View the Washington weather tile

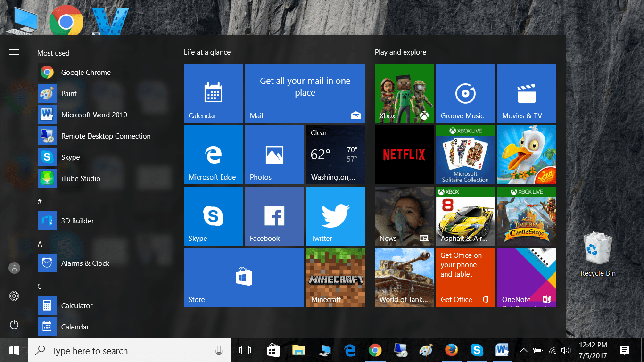[336, 155]
